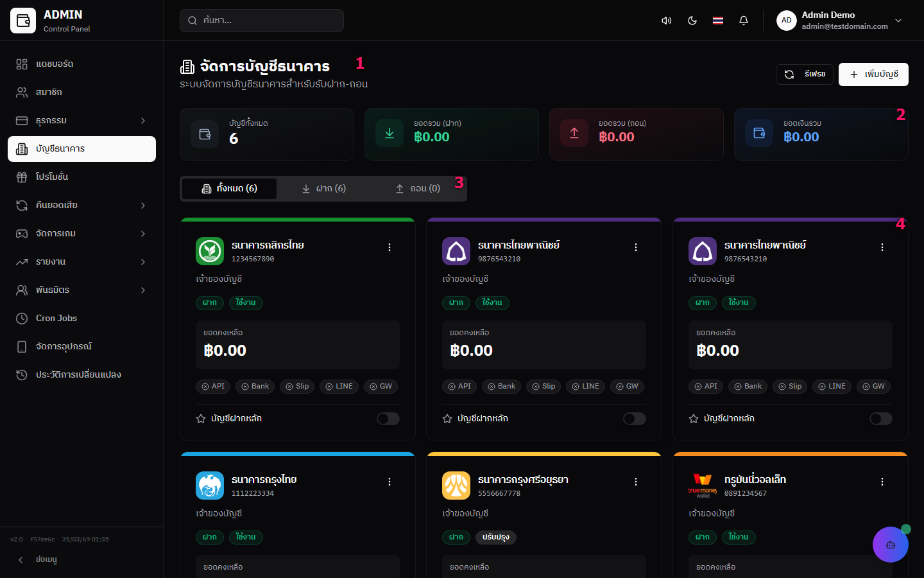Click the floating chatbot assistant button
This screenshot has width=924, height=578.
coord(890,545)
